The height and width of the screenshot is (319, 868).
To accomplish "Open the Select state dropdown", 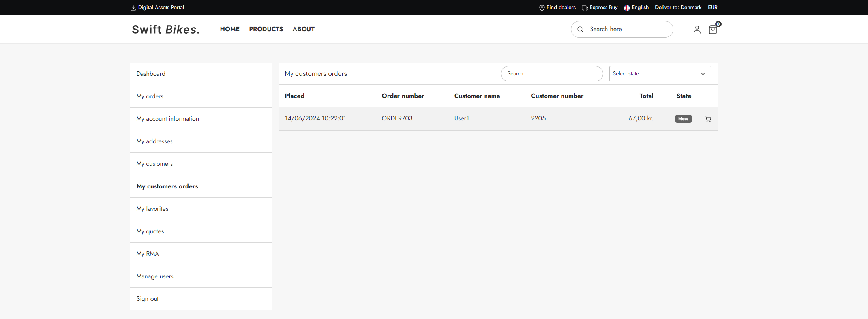I will [x=660, y=74].
